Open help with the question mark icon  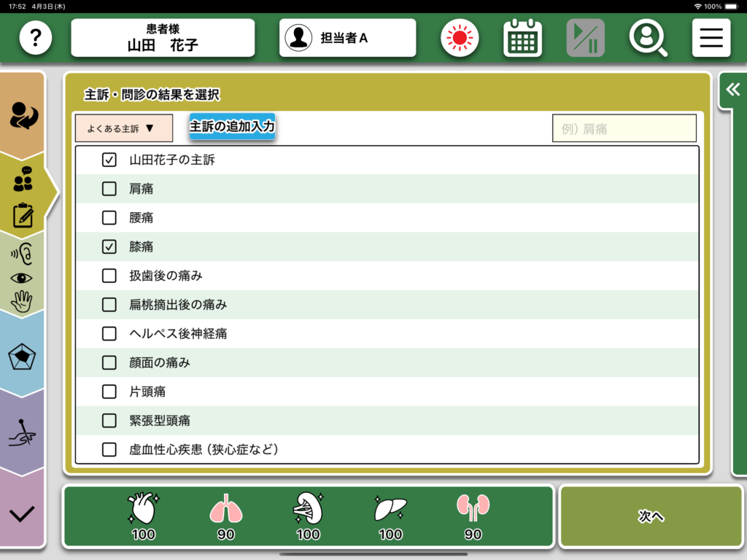pos(36,38)
